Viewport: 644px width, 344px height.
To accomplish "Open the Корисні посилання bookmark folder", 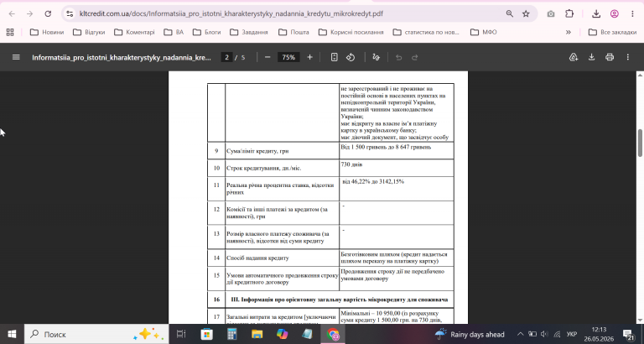I will pos(351,32).
